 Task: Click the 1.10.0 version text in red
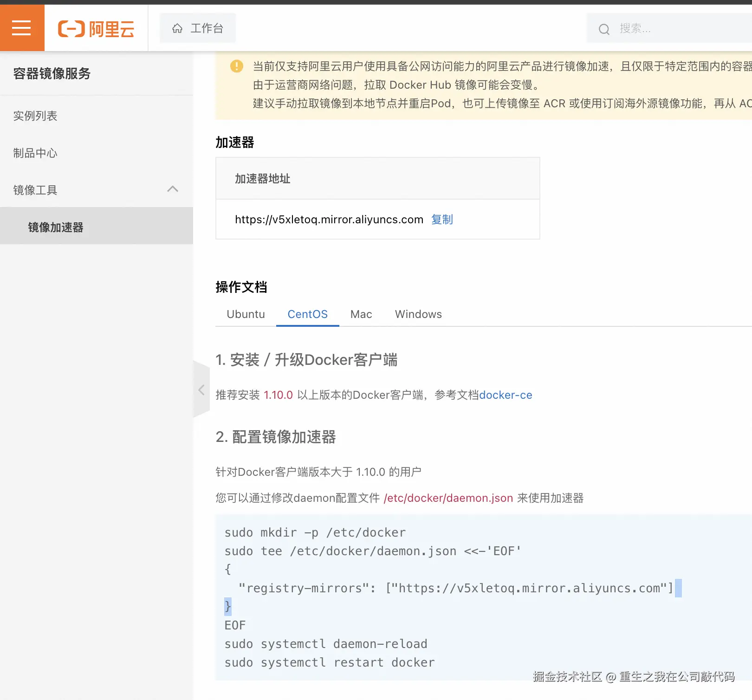point(278,395)
